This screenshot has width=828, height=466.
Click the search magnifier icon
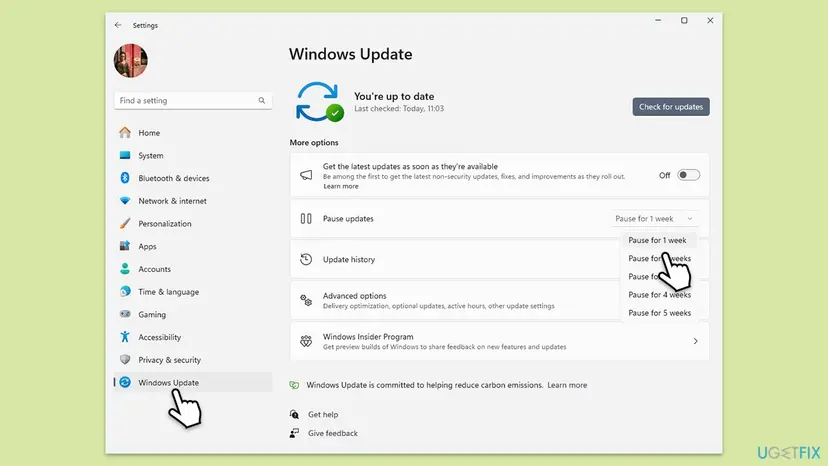pyautogui.click(x=261, y=100)
